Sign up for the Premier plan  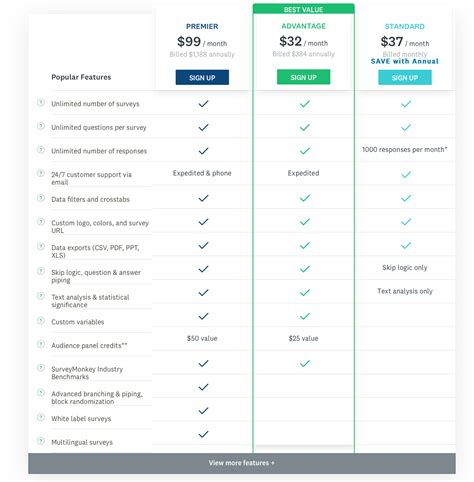point(202,77)
